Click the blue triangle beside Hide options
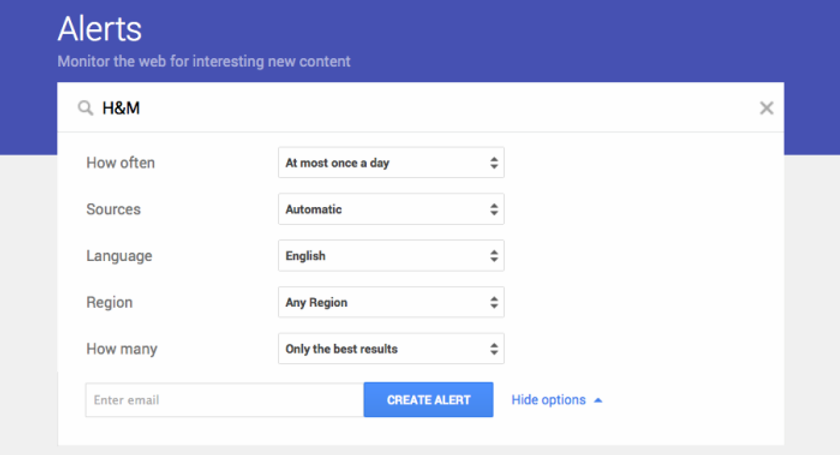Viewport: 840px width, 455px height. tap(598, 400)
